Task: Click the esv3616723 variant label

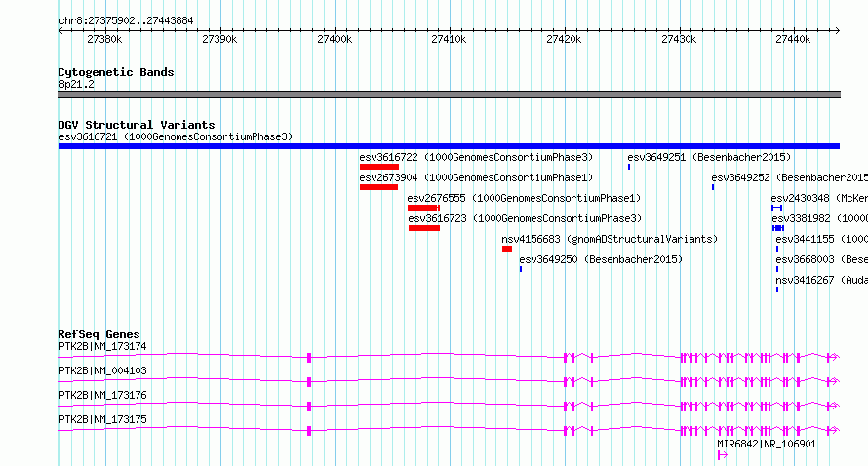Action: click(x=525, y=218)
